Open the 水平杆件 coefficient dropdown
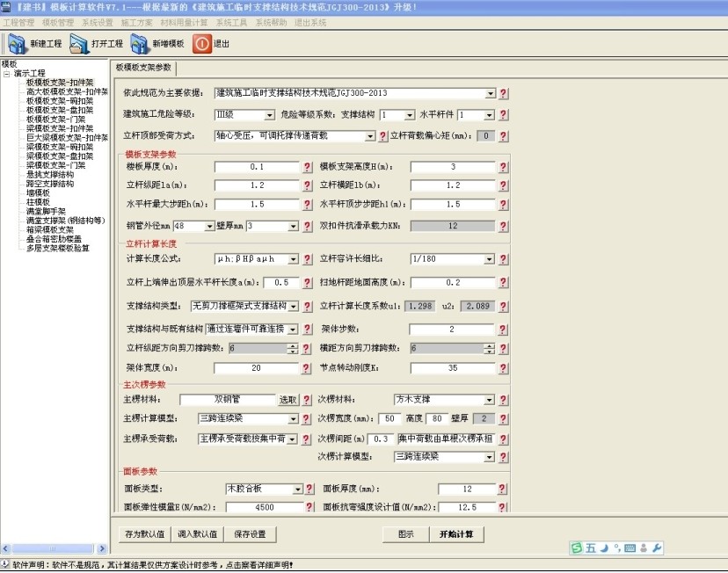Viewport: 728px width, 573px height. point(490,115)
